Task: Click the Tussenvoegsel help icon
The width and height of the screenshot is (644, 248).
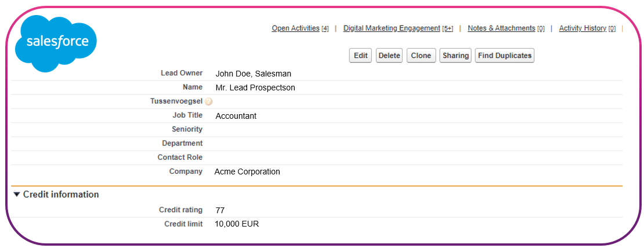Action: click(209, 101)
